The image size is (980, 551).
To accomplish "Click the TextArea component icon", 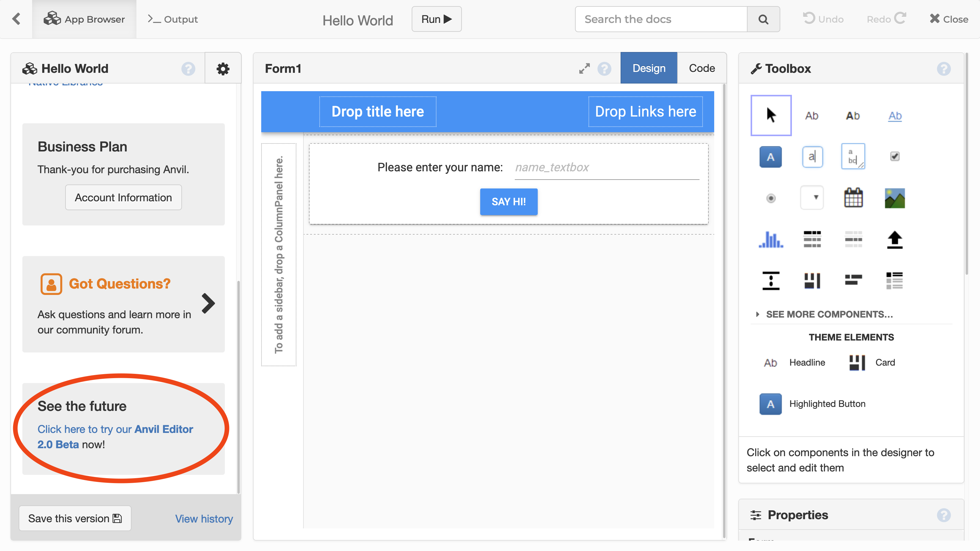I will coord(853,156).
